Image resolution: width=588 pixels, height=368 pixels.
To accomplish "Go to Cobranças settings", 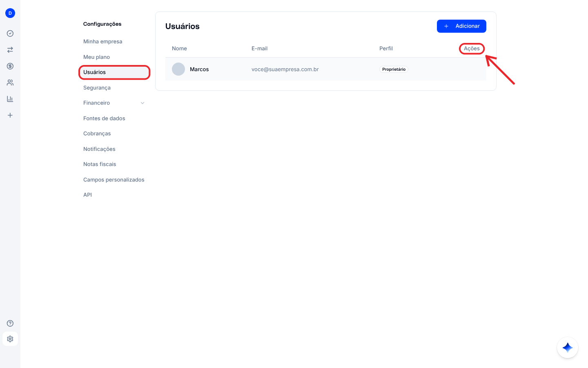I will click(97, 134).
